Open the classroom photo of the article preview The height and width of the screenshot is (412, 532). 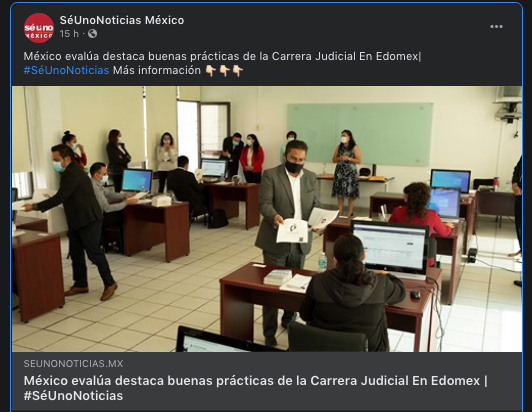point(267,219)
